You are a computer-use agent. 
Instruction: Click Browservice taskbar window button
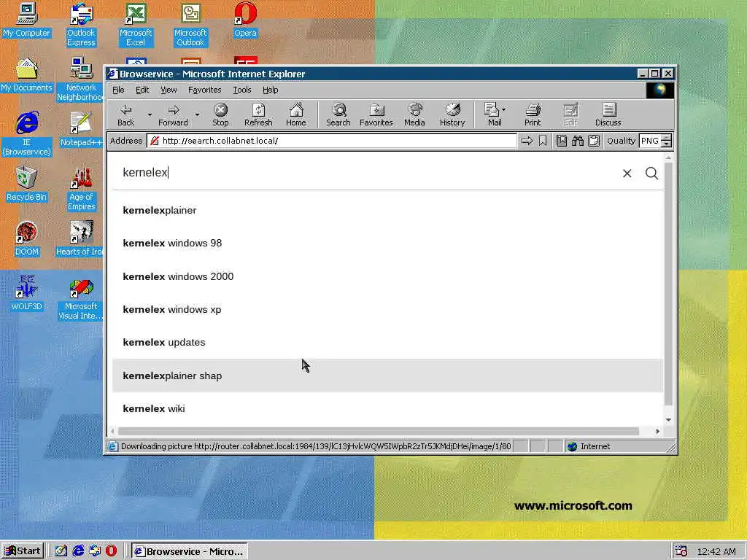[190, 551]
